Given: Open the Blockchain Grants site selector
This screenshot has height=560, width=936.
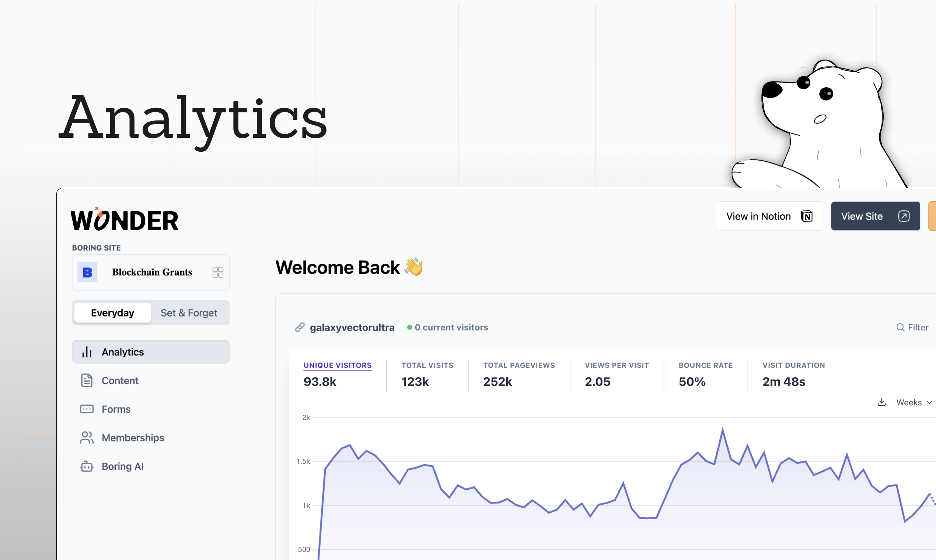Looking at the screenshot, I should pos(152,272).
